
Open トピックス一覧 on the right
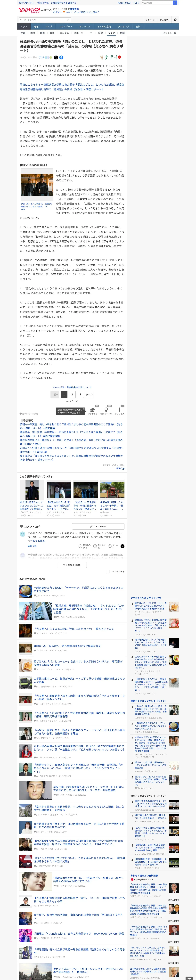click(168, 33)
